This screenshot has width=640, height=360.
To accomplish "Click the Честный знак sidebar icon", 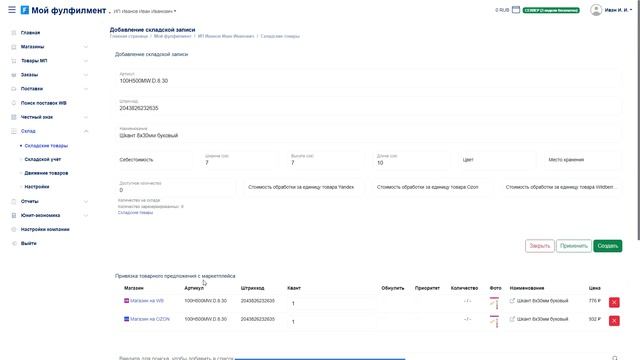I will [13, 117].
